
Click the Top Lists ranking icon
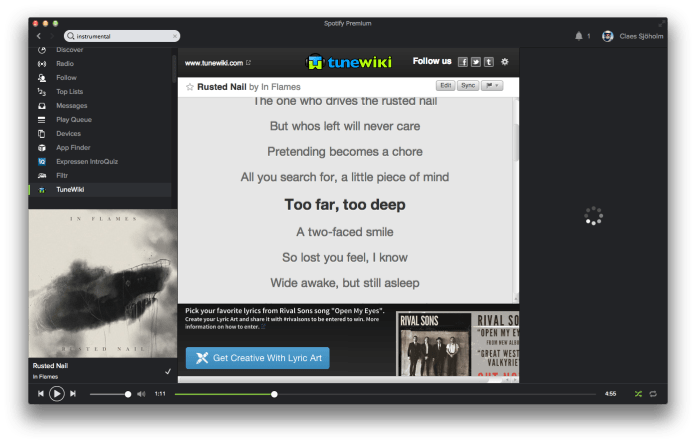tap(42, 91)
